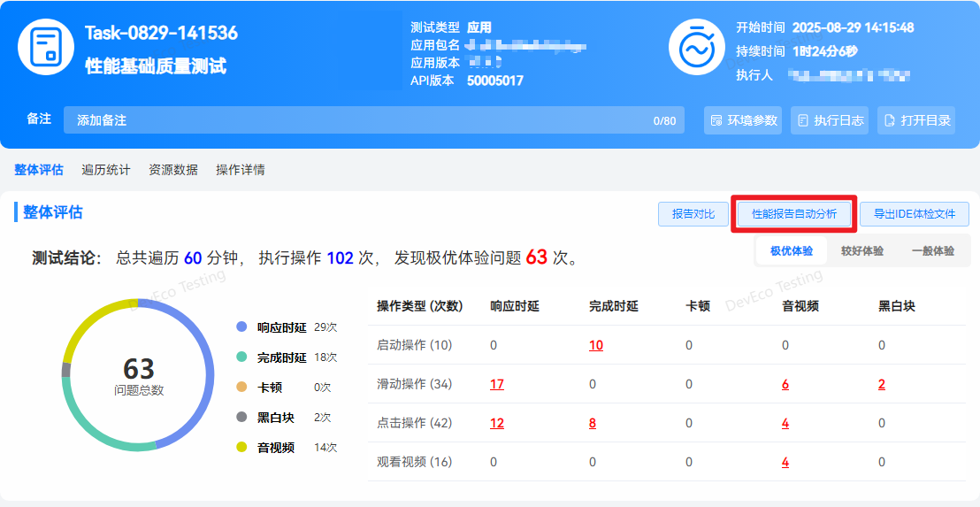The image size is (980, 507).
Task: Open the 17 响应时延 issues for 滑动操作
Action: pos(497,385)
